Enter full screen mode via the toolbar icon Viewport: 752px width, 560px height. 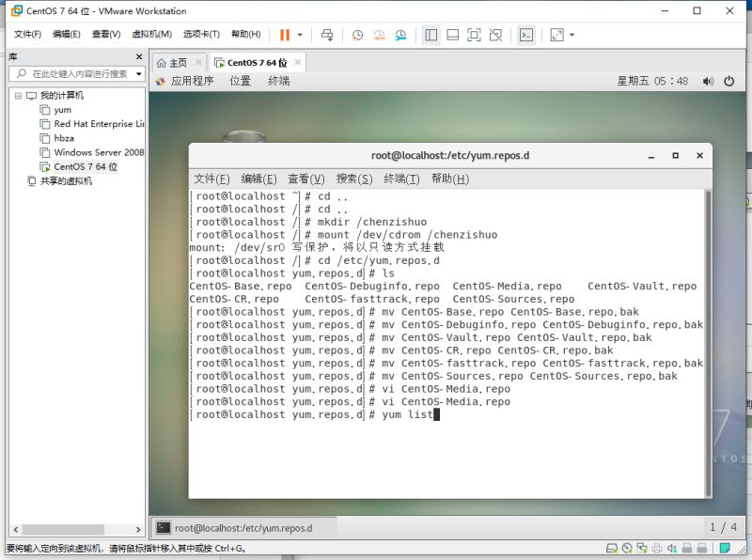[474, 35]
